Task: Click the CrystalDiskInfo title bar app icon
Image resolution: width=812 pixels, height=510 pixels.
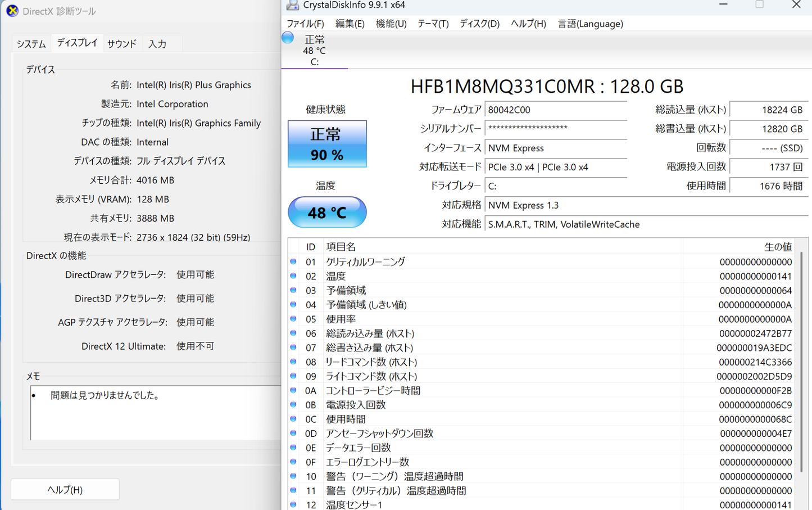Action: [292, 5]
